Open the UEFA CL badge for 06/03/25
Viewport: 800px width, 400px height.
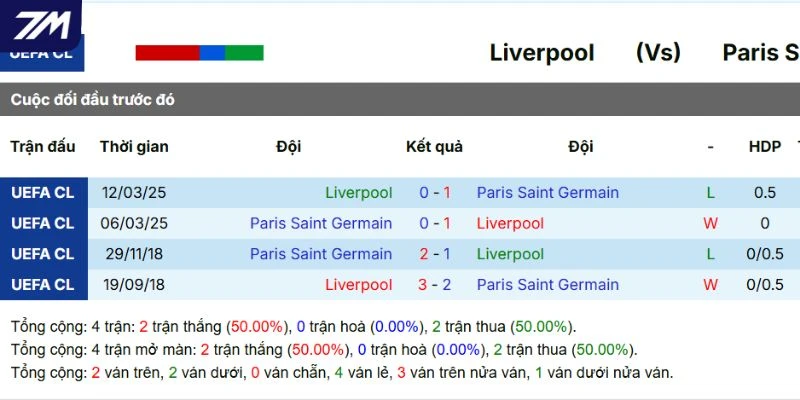coord(43,224)
